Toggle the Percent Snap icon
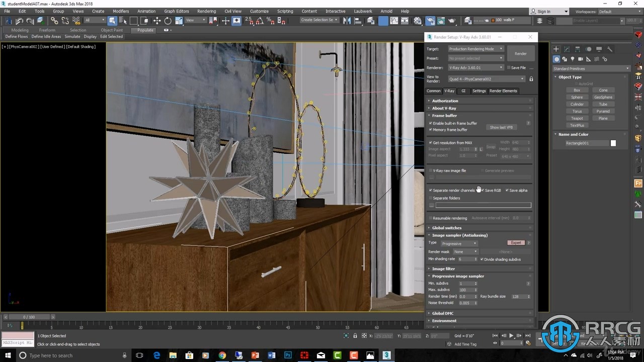644x362 pixels. (x=271, y=21)
